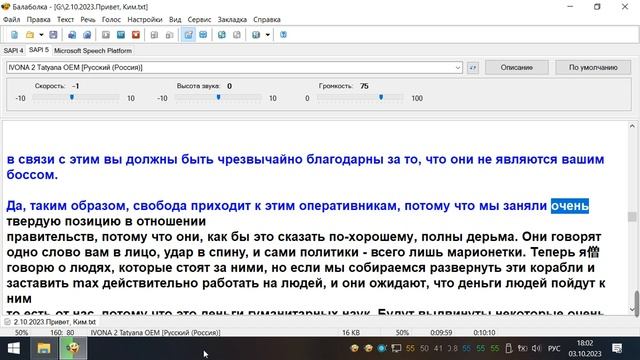
Task: Toggle the highlighted active toolbar icon
Action: (x=188, y=35)
